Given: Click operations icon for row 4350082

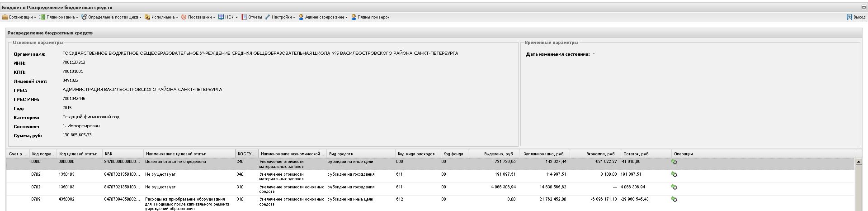Looking at the screenshot, I should coord(675,199).
